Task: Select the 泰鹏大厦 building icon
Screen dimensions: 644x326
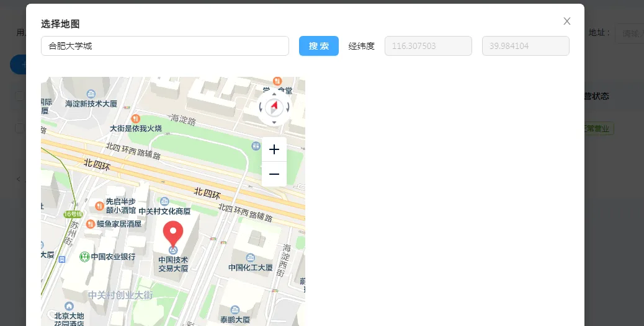Action: click(x=235, y=310)
